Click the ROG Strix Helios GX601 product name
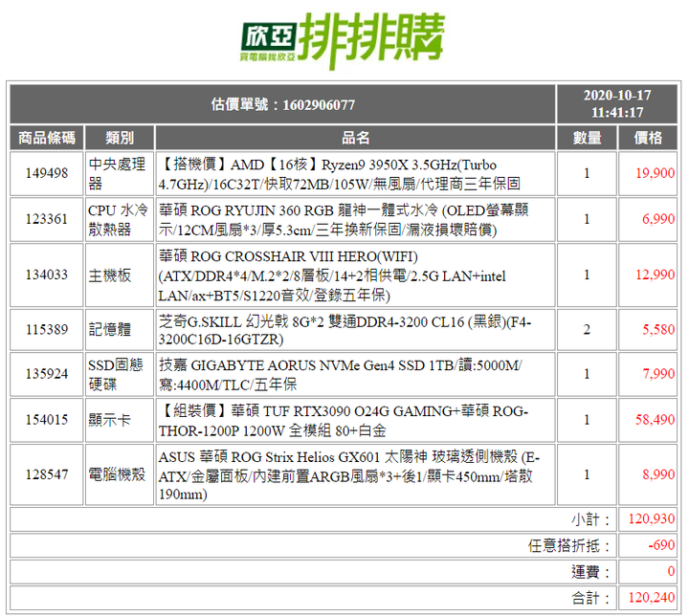 [x=349, y=475]
